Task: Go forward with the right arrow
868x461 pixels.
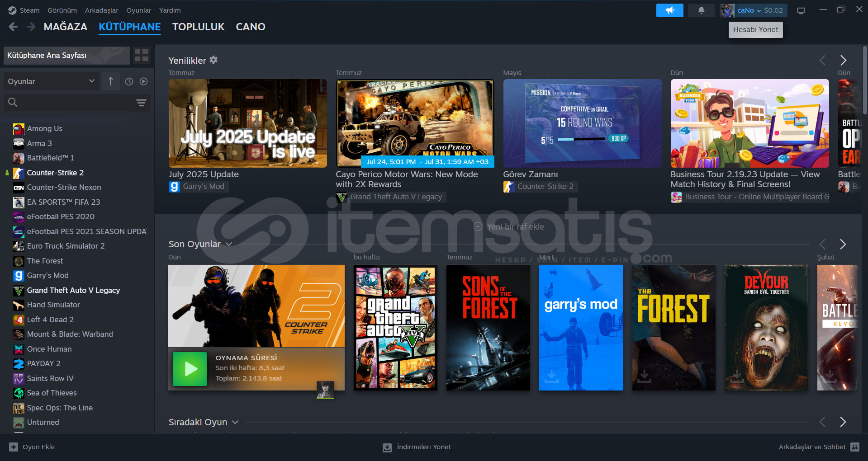Action: coord(31,27)
